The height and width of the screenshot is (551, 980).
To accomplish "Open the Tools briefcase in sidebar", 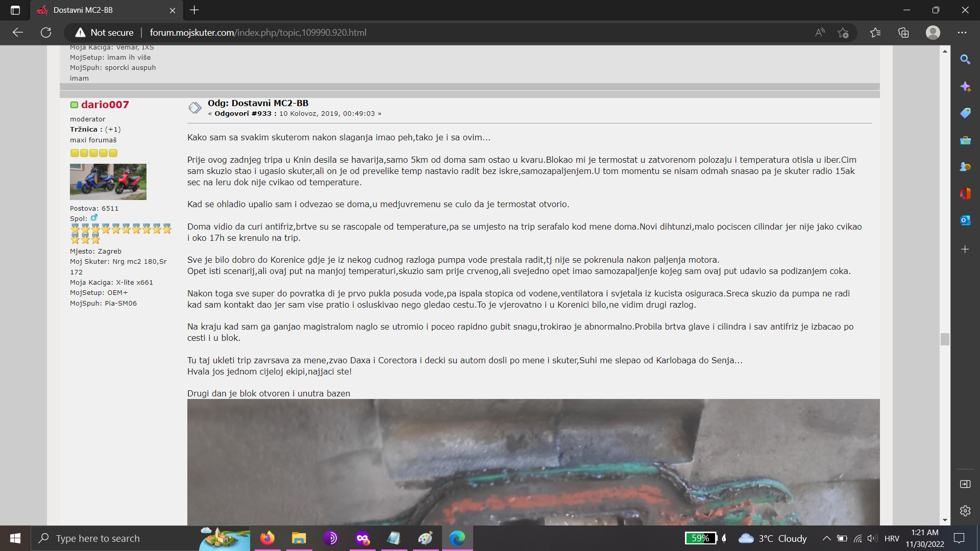I will coord(965,140).
